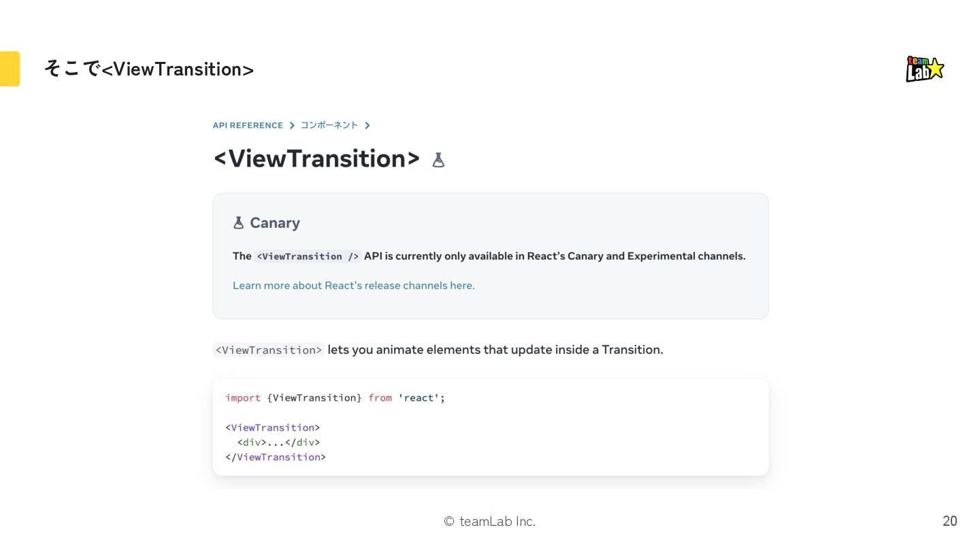
Task: Click the flask icon next to Canary
Action: click(x=238, y=223)
